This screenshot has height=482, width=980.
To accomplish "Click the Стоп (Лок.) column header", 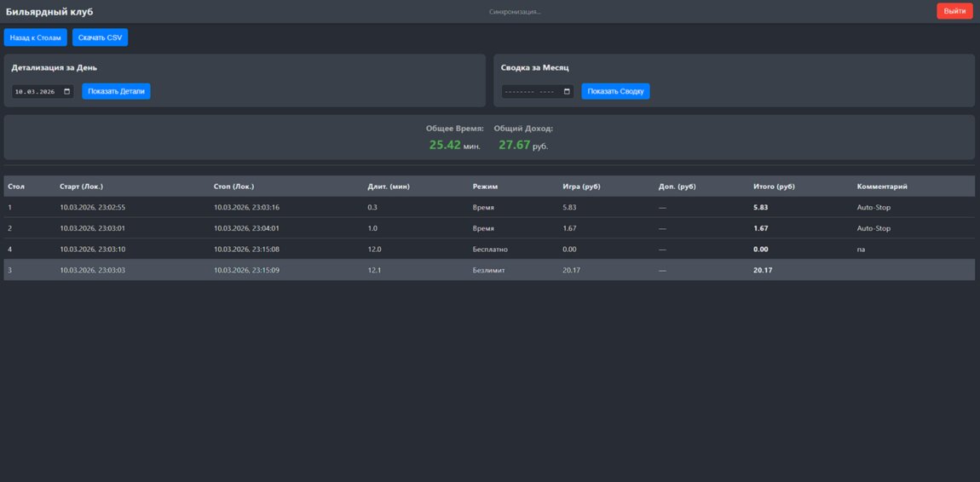I will [x=233, y=186].
